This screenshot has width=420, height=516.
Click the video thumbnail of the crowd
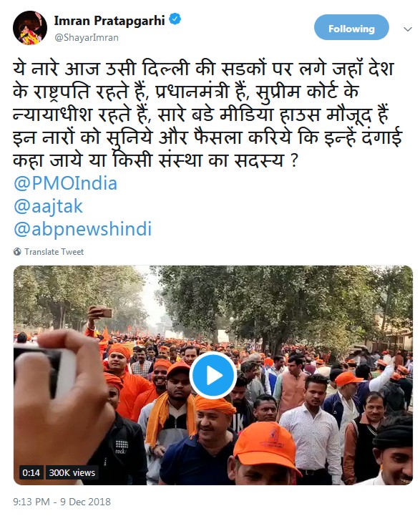point(213,375)
